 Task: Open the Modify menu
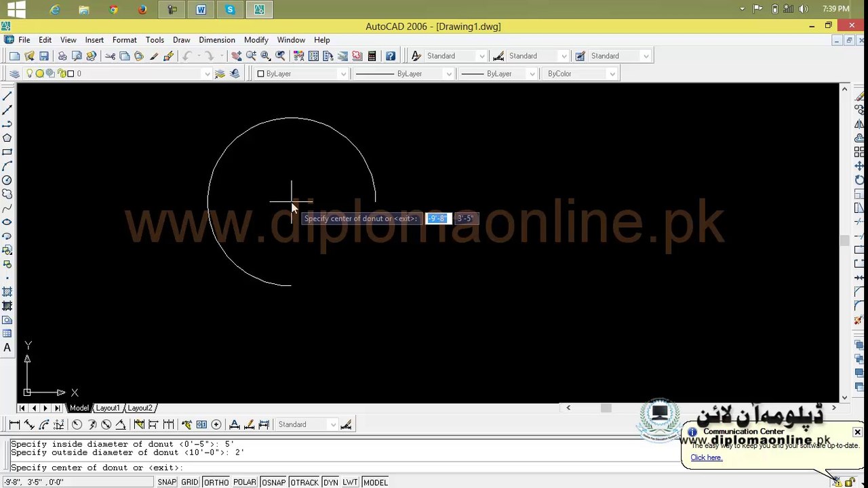tap(256, 40)
